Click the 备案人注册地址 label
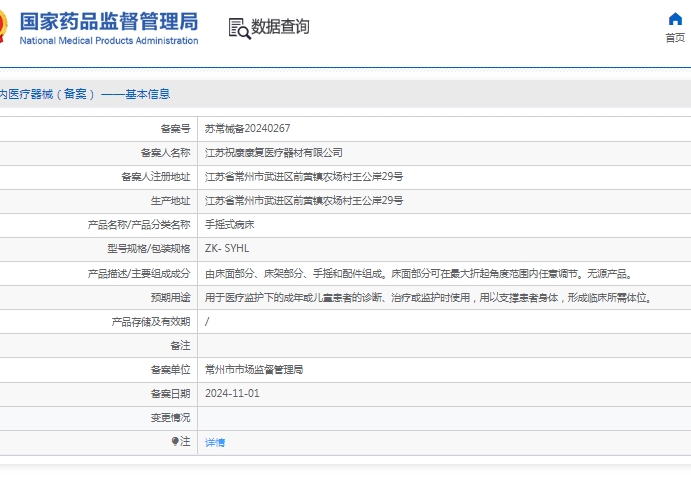The height and width of the screenshot is (478, 691). pyautogui.click(x=156, y=177)
